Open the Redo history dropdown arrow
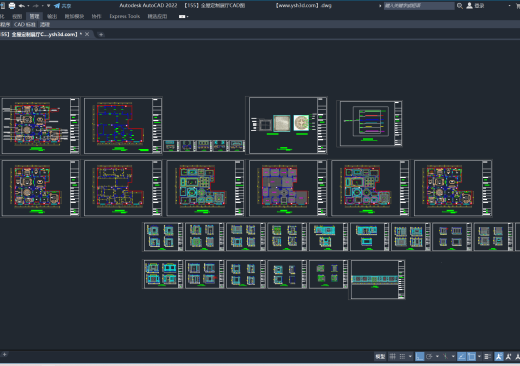Screen dimensions: 520x366 [42, 6]
